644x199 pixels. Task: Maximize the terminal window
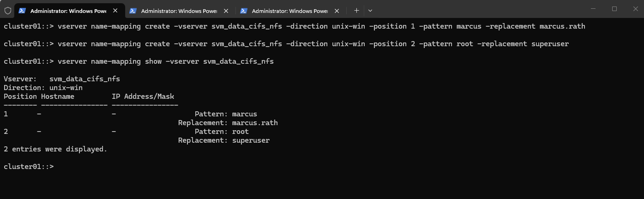(614, 9)
